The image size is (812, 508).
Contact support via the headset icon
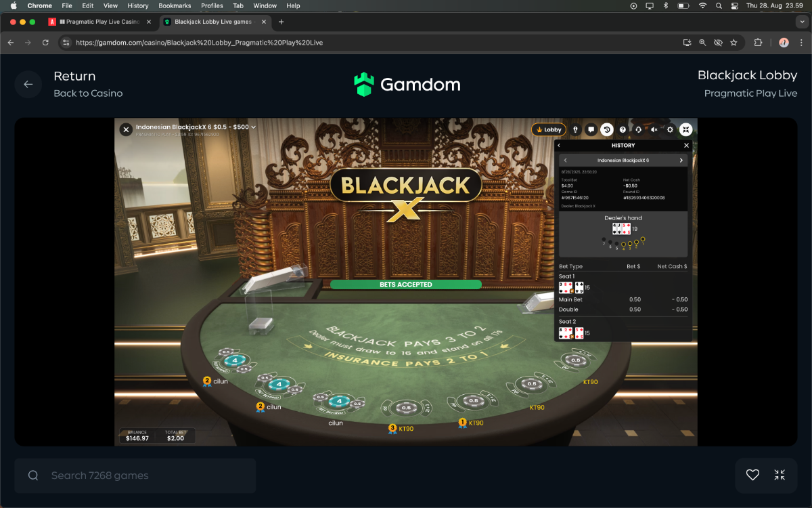(x=638, y=129)
